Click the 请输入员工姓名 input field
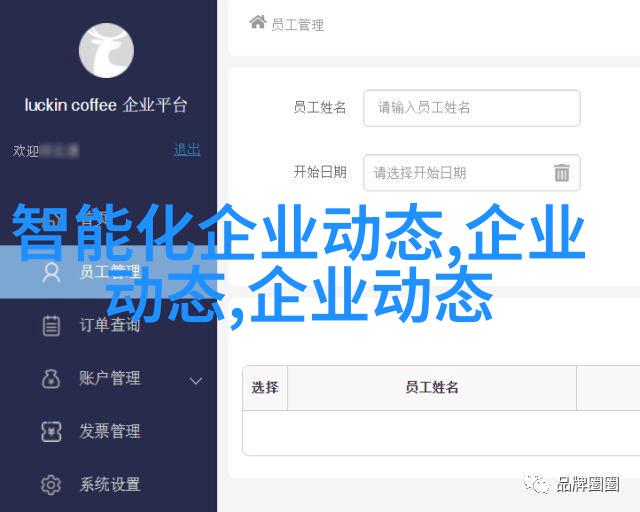Screen dimensions: 640x512 click(471, 108)
